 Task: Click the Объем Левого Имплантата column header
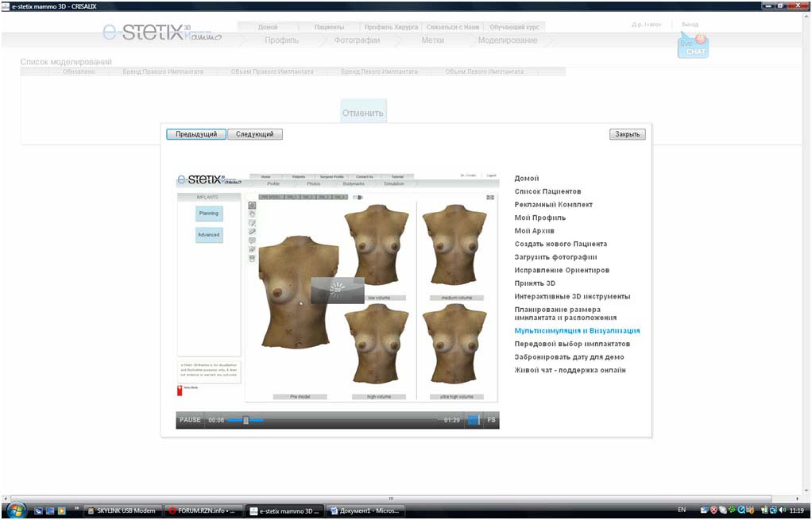coord(484,71)
